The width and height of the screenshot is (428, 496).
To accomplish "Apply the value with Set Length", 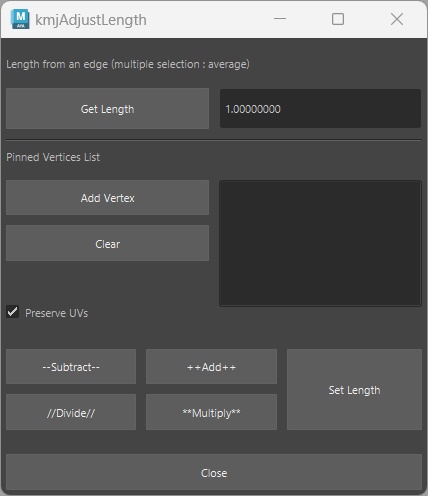I will tap(354, 390).
